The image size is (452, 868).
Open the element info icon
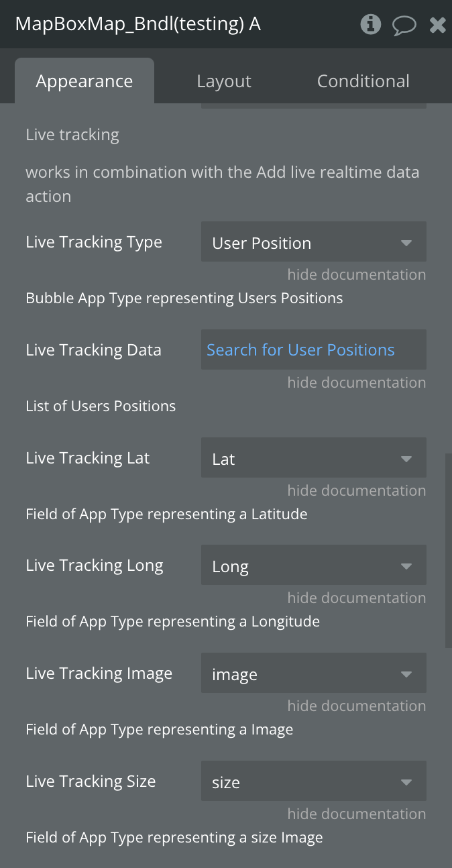click(370, 25)
